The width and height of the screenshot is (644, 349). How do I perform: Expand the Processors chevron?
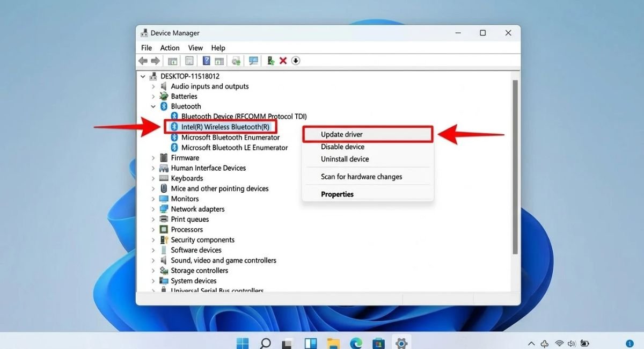[x=153, y=229]
